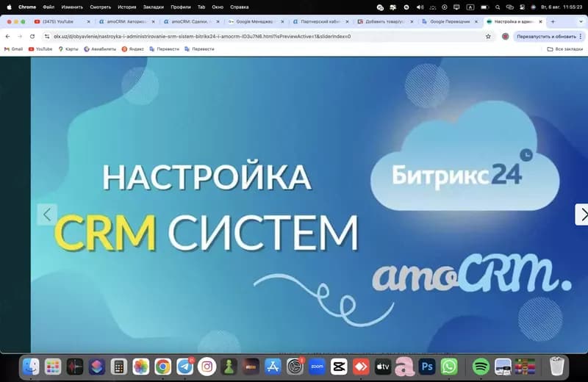
Task: Switch to Партнерский кабинет tab
Action: 320,22
